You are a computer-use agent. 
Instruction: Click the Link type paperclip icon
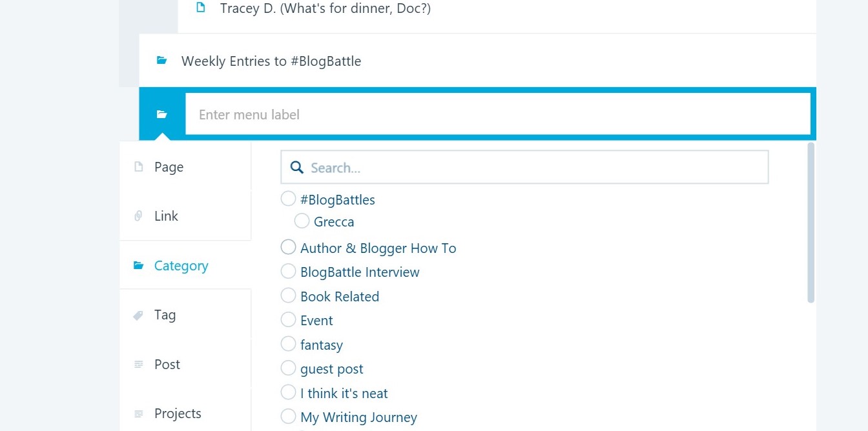[138, 216]
